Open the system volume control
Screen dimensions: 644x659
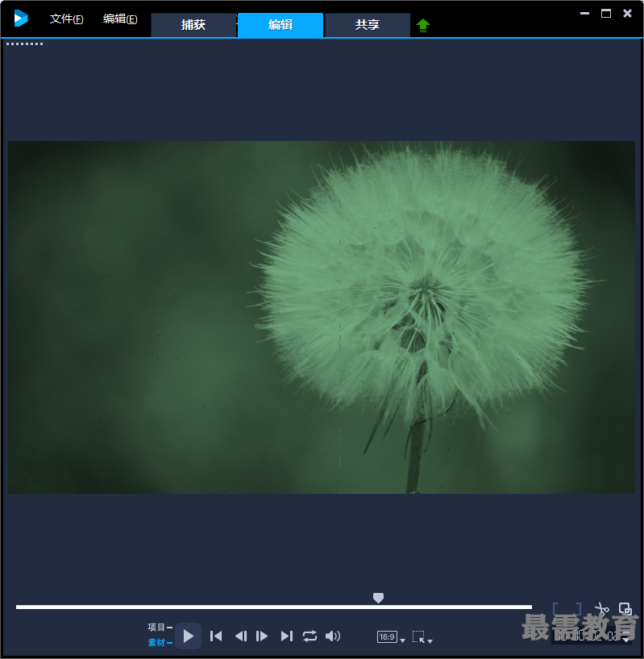click(x=333, y=636)
